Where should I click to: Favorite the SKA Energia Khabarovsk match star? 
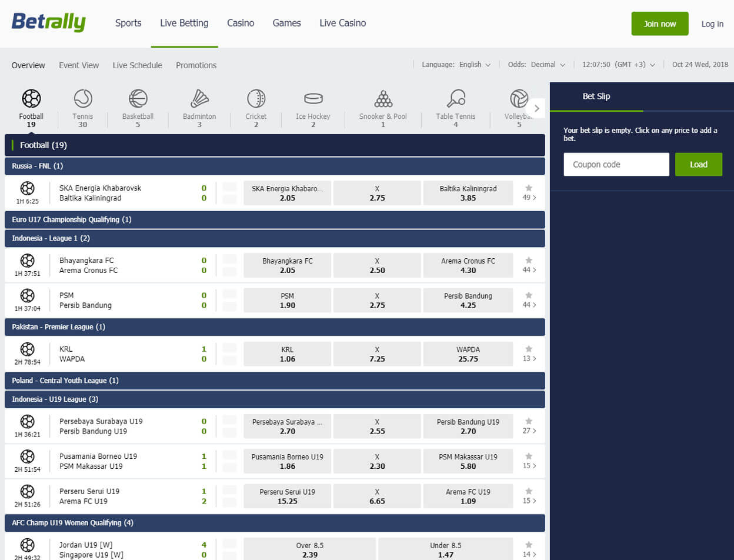tap(529, 187)
